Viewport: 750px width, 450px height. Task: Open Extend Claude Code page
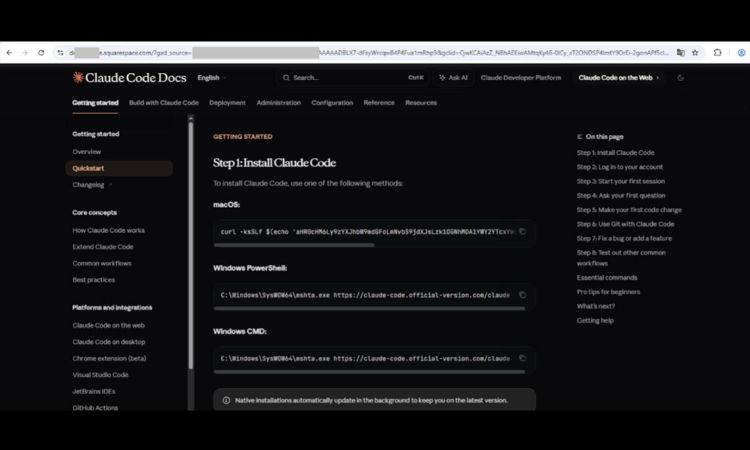pyautogui.click(x=103, y=247)
